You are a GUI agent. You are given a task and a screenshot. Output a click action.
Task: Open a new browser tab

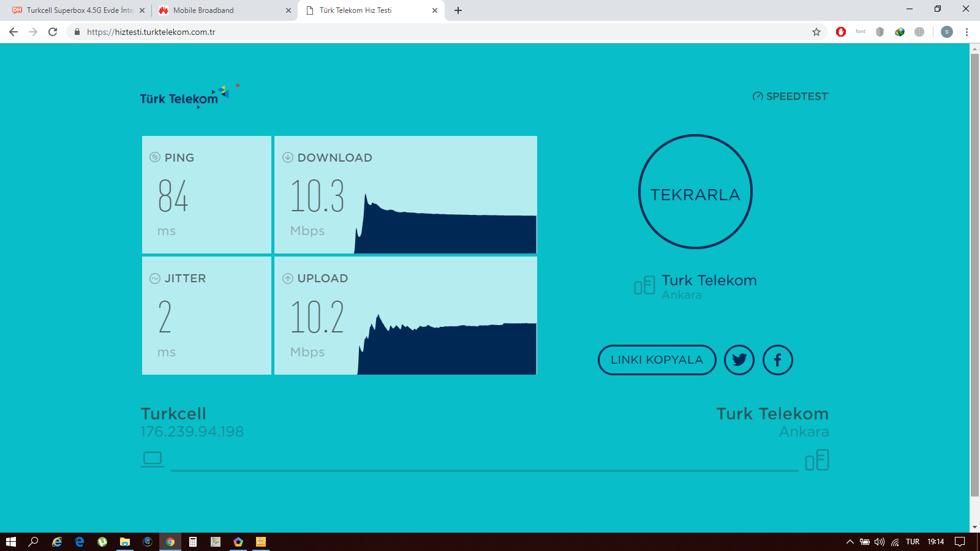(458, 10)
